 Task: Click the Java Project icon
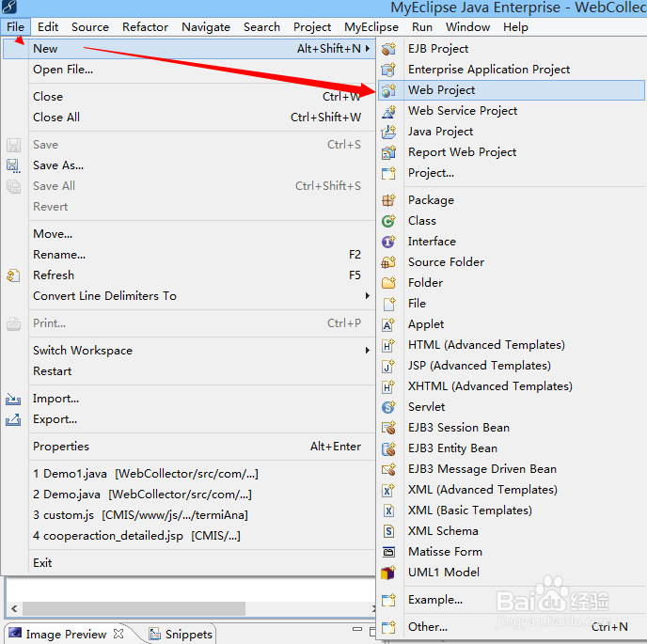(388, 132)
